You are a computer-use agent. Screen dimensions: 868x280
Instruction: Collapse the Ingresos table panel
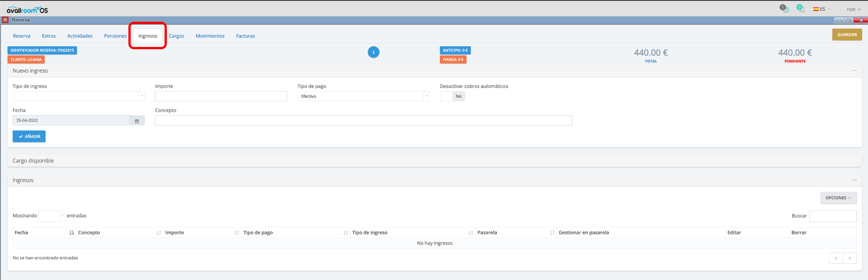click(854, 180)
